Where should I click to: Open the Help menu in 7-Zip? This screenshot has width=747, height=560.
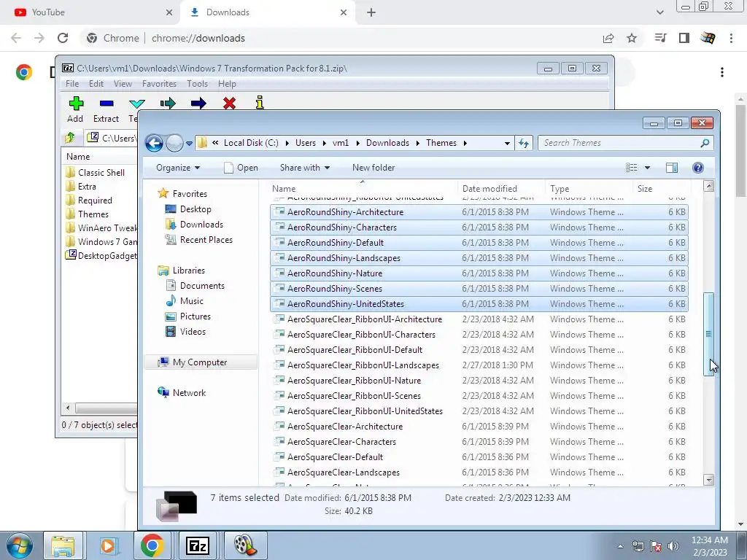coord(228,84)
